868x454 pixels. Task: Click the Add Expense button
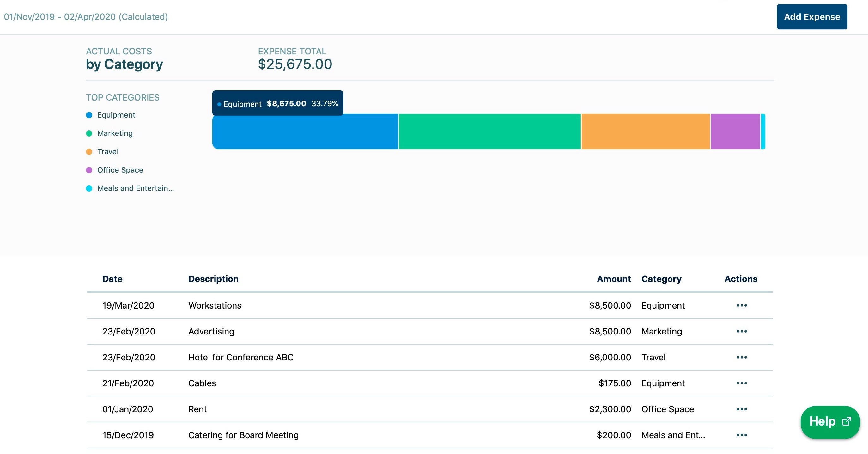(x=812, y=17)
